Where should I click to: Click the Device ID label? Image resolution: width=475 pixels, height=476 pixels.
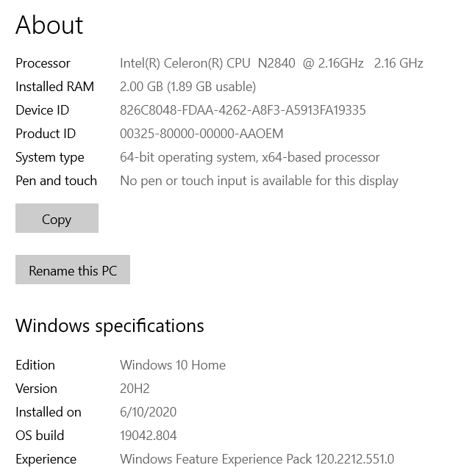(42, 110)
